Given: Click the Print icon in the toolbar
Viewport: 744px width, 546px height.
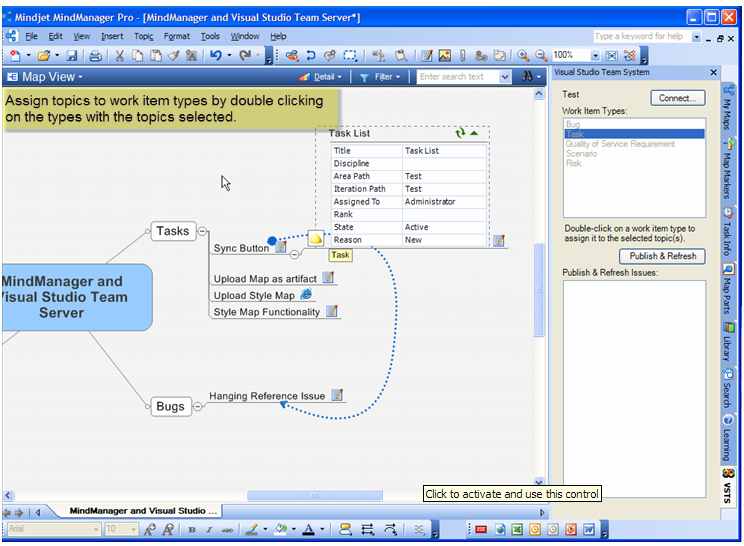Looking at the screenshot, I should [96, 56].
